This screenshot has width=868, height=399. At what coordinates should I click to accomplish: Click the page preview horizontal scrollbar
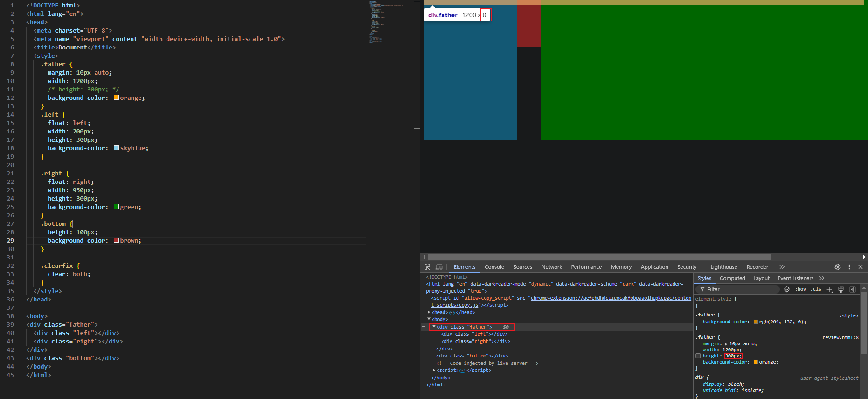(x=599, y=257)
